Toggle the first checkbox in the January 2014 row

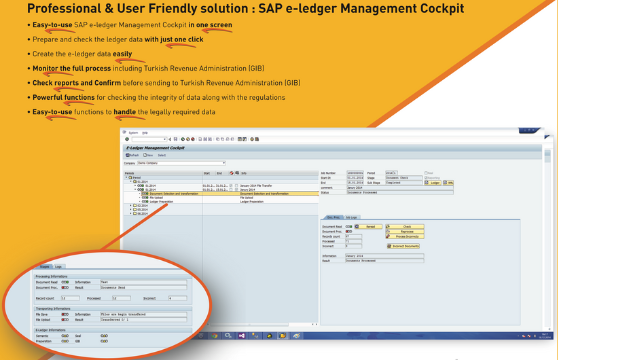pos(231,189)
